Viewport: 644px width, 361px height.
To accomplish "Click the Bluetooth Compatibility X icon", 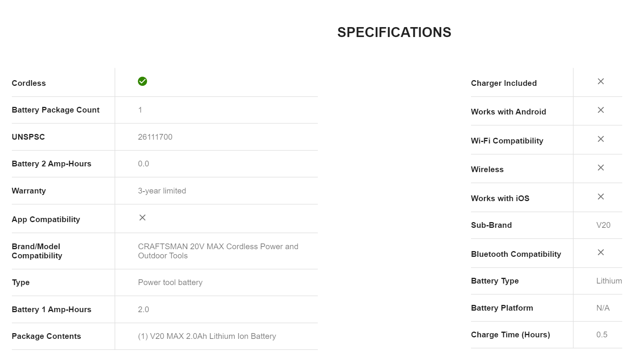I will click(x=601, y=252).
